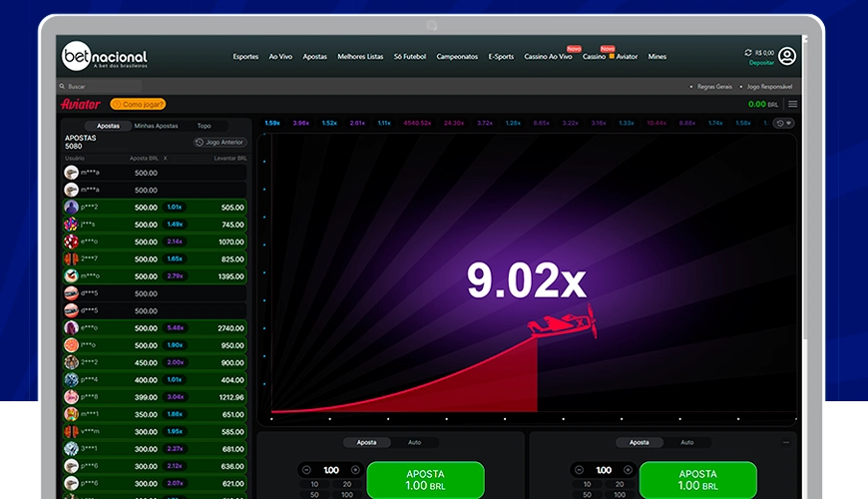Screen dimensions: 868x499
Task: Click the Como jogar? button
Action: [x=138, y=104]
